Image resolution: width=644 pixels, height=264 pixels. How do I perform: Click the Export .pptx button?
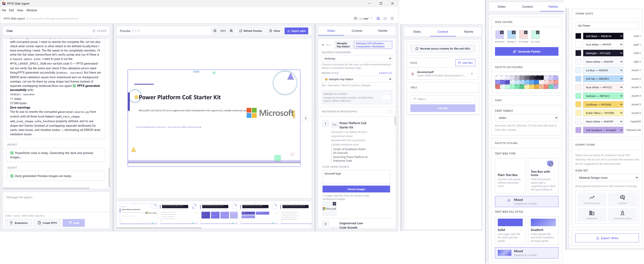[x=296, y=31]
